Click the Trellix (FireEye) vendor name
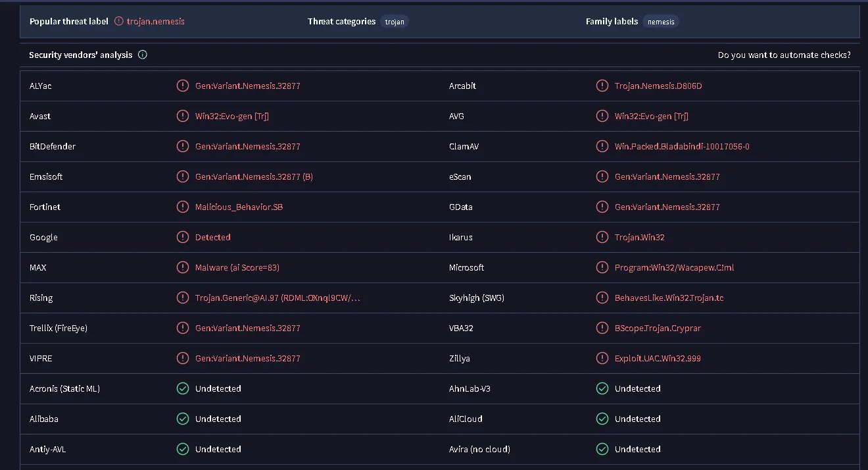Screen dimensions: 868x470 tap(59, 328)
